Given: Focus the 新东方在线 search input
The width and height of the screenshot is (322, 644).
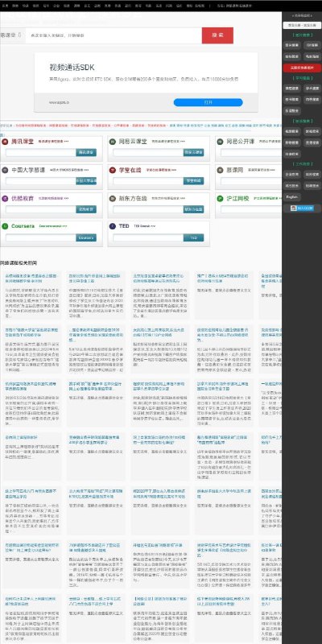Looking at the screenshot, I should tap(148, 209).
